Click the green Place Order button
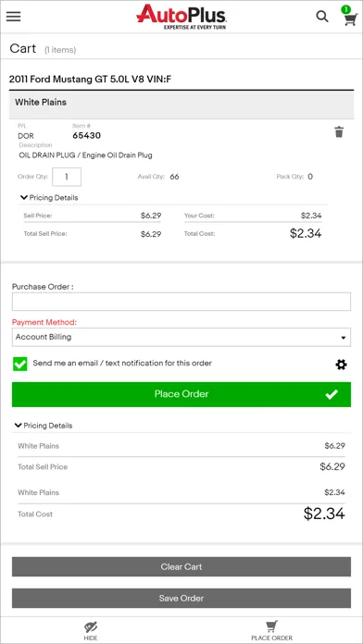 [181, 395]
